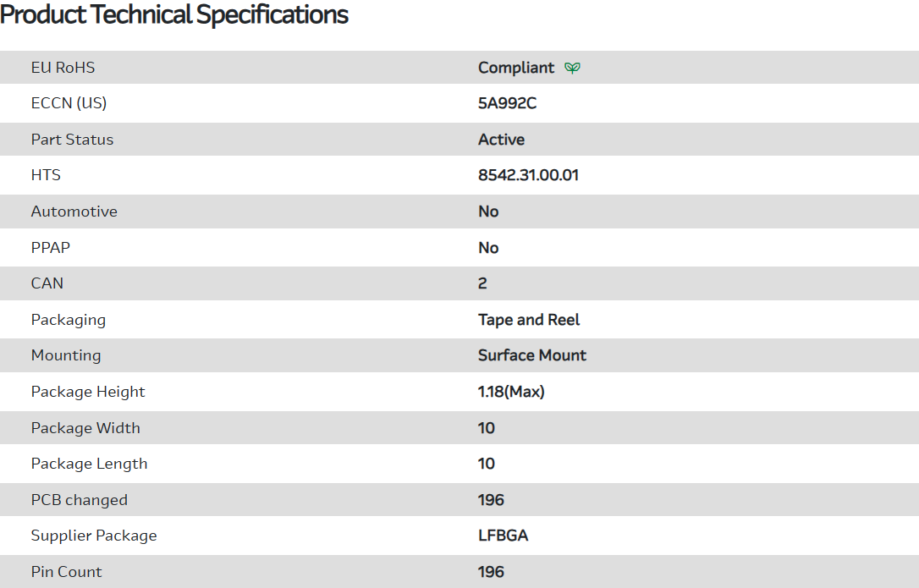Click the Part Status label
This screenshot has width=919, height=588.
pos(72,140)
